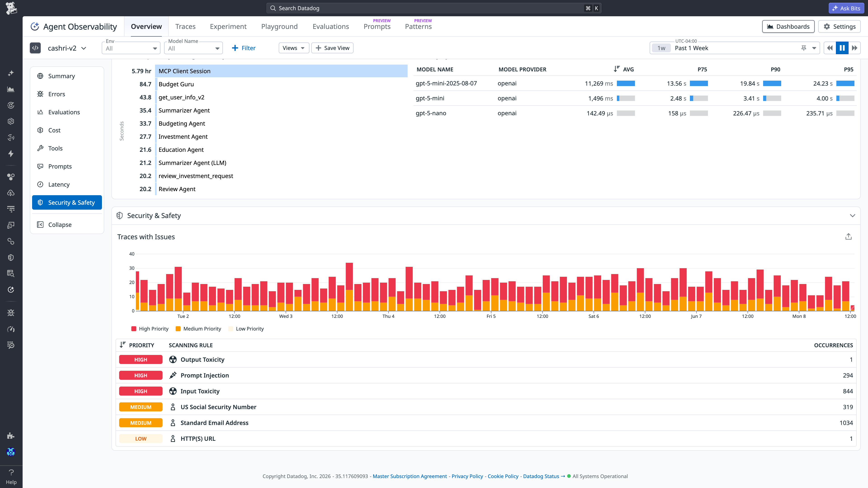Open the area-chart icon in the dark left rail

click(x=11, y=89)
